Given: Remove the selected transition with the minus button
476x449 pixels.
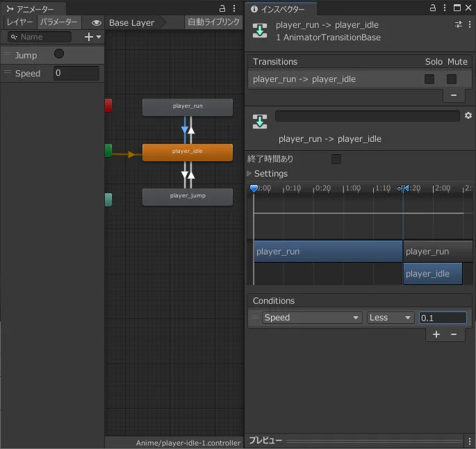Looking at the screenshot, I should (454, 95).
